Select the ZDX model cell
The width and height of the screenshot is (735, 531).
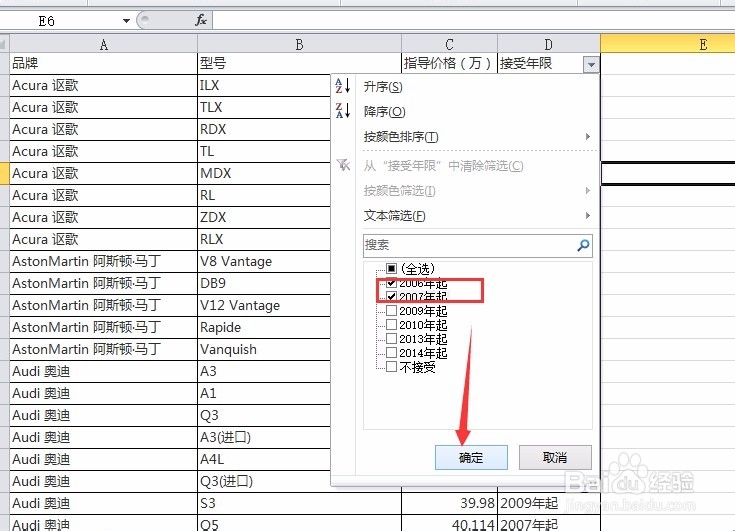tap(264, 217)
